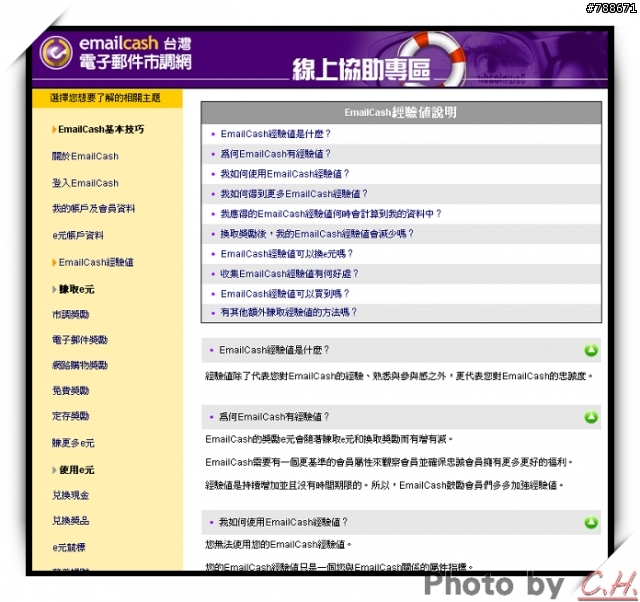Screen dimensions: 640x602
Task: Click the 'EmailCash經驗值是什麼？' answer section heading
Action: pyautogui.click(x=401, y=350)
